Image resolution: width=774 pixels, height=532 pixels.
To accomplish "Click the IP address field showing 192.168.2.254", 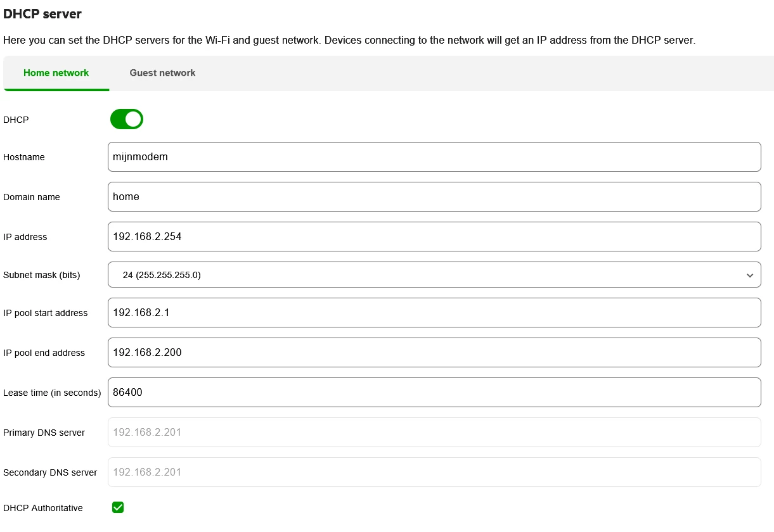I will point(434,237).
